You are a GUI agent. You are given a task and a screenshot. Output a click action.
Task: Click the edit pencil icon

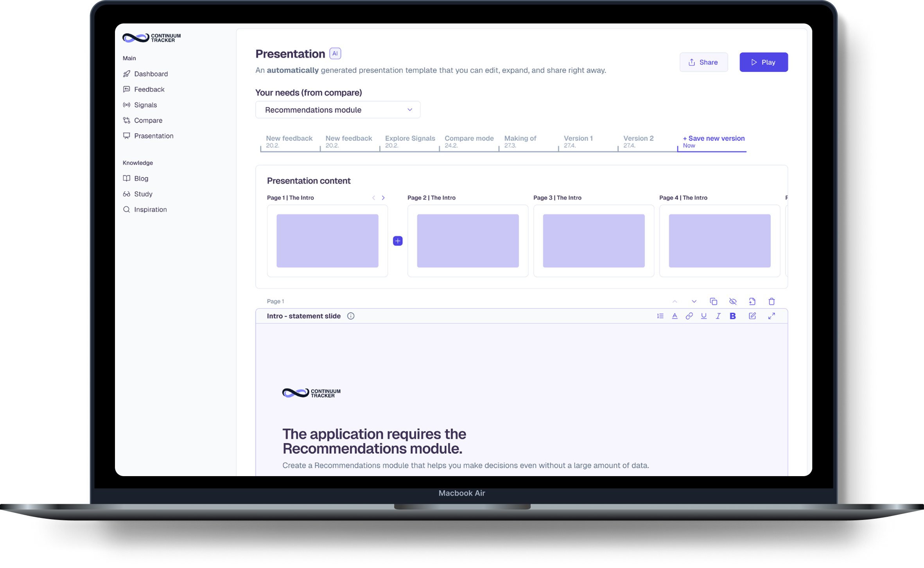coord(752,316)
